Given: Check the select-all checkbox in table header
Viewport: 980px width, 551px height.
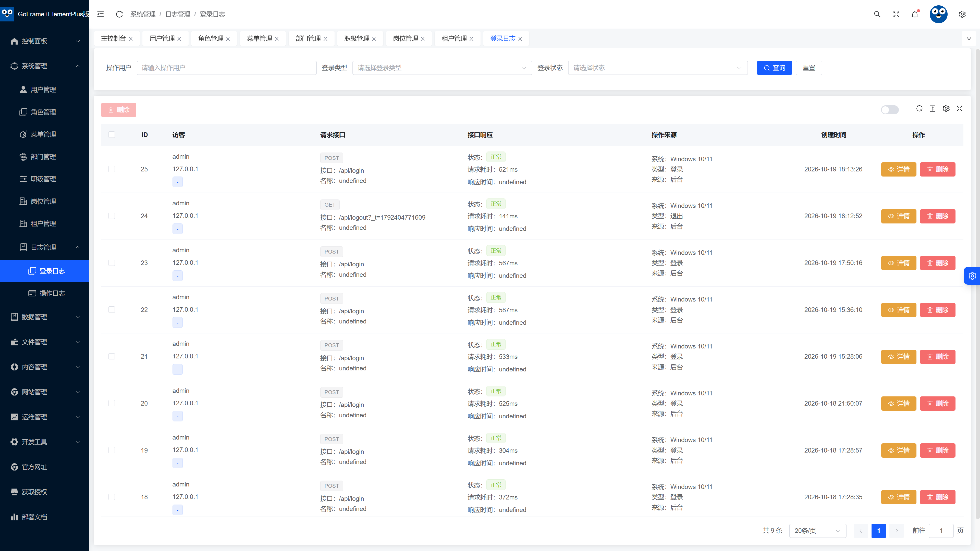Looking at the screenshot, I should pos(112,135).
